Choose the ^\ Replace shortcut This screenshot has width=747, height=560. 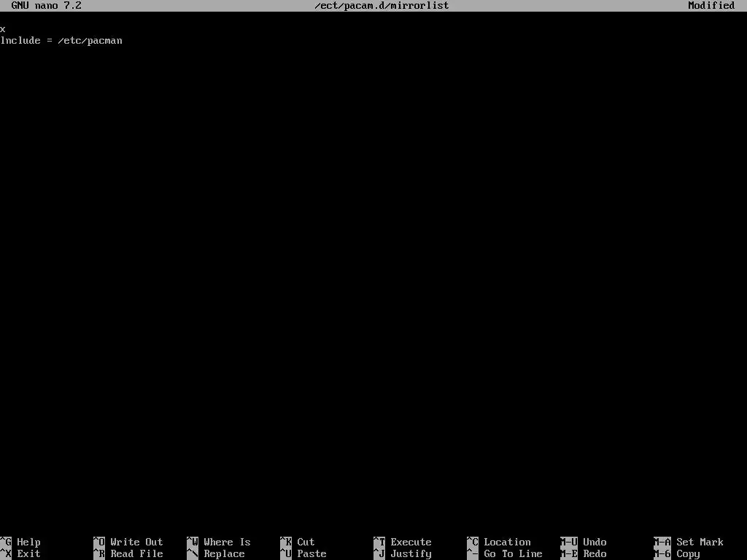click(216, 554)
